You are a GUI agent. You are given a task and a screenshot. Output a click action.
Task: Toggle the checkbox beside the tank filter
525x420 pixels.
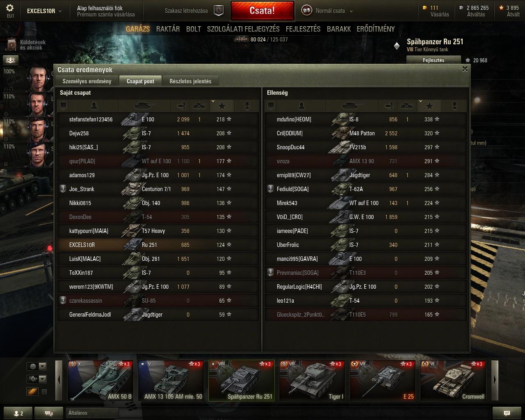(x=44, y=392)
